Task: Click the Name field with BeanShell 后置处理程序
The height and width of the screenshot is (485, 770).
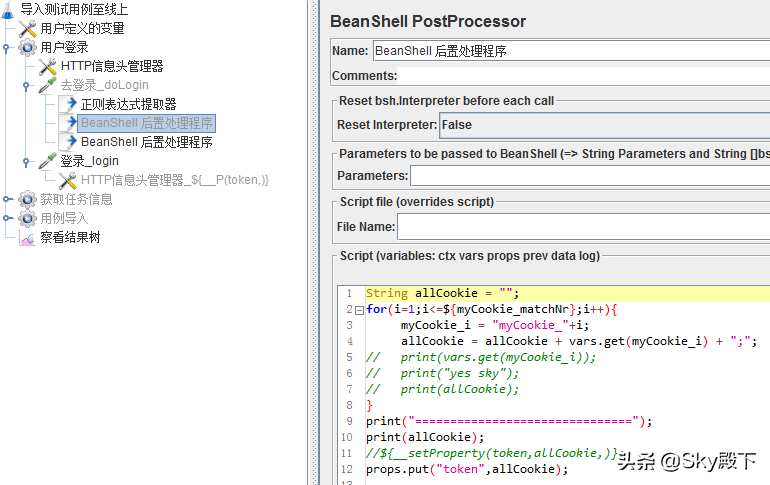Action: point(572,51)
